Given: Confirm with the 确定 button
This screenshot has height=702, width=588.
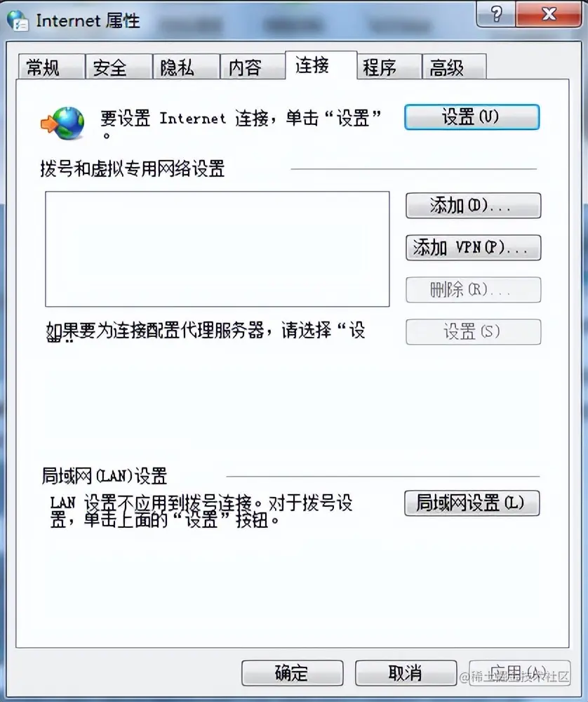Looking at the screenshot, I should click(292, 673).
